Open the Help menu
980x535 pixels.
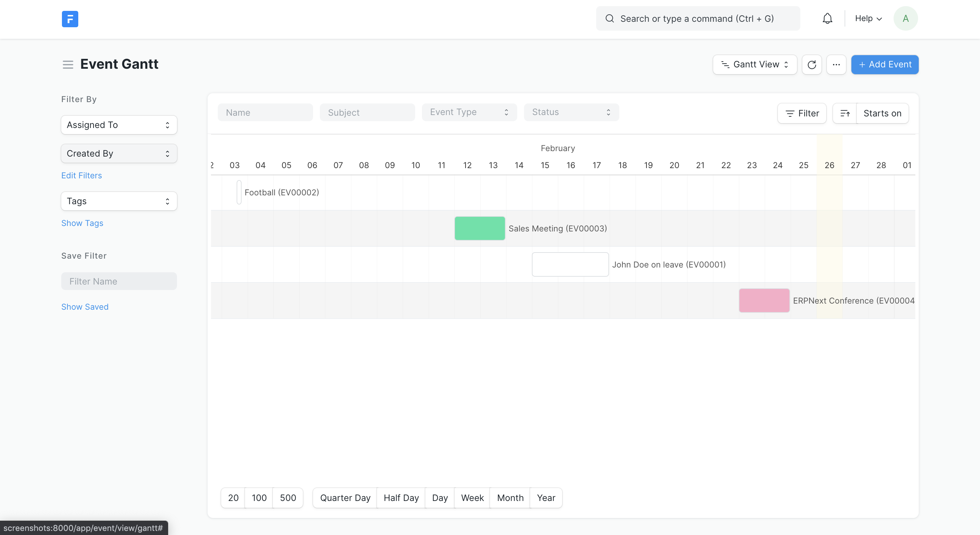pyautogui.click(x=868, y=18)
